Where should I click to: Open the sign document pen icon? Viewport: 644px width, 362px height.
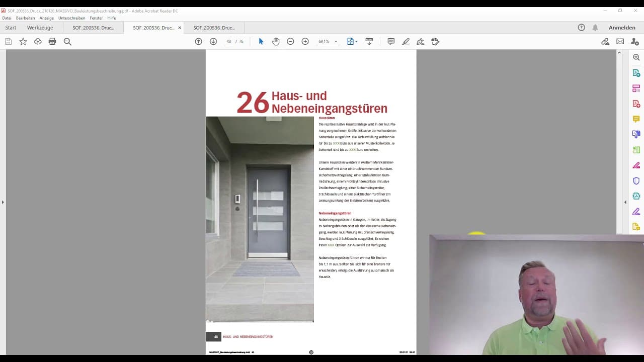pos(421,42)
